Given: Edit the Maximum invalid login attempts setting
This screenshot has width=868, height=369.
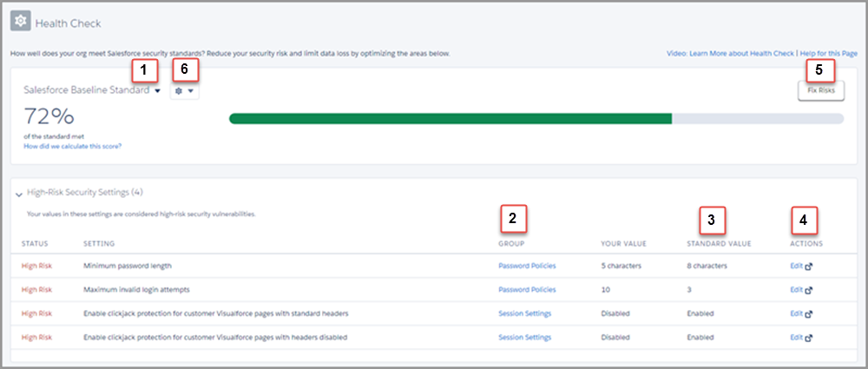Looking at the screenshot, I should pyautogui.click(x=796, y=290).
